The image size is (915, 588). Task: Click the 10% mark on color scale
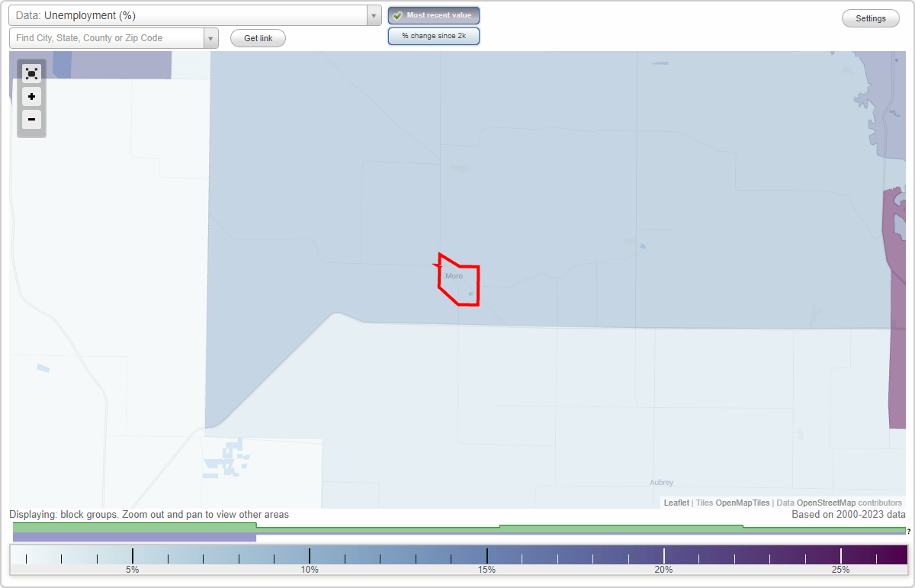coord(309,570)
